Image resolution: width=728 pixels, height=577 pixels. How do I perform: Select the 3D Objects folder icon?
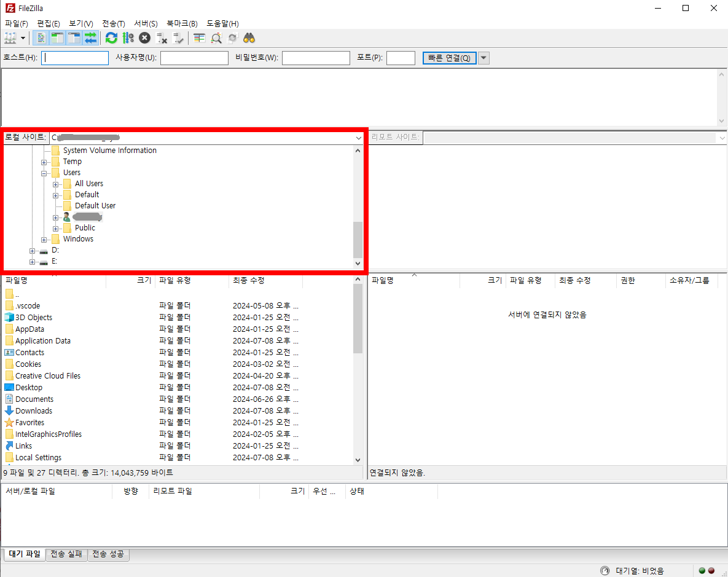coord(9,317)
